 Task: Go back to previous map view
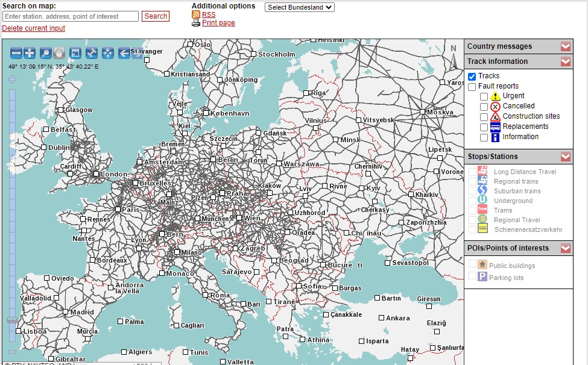coord(124,53)
